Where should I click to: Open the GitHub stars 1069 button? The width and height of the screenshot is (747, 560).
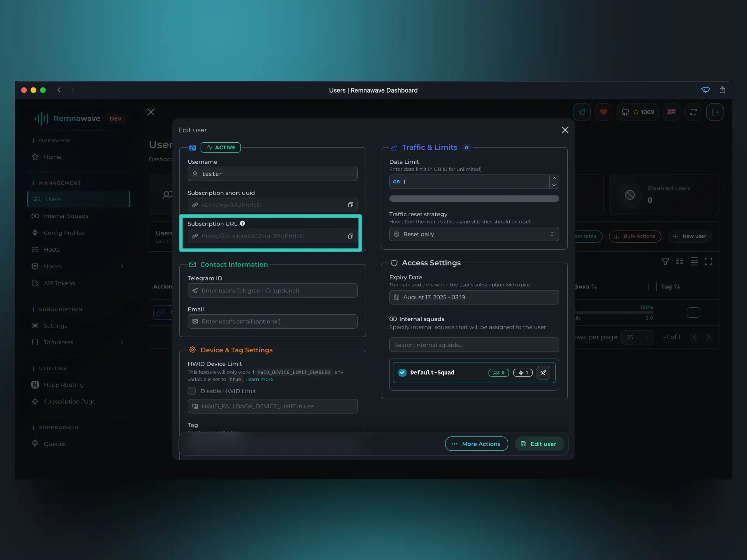[x=637, y=112]
